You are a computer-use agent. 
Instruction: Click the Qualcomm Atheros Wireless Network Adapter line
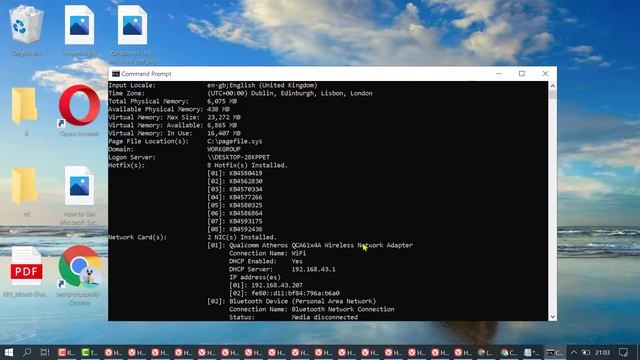coord(310,245)
